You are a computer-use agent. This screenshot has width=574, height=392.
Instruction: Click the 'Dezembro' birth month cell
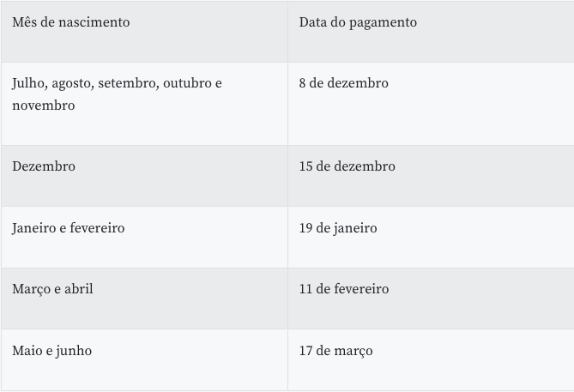44,166
